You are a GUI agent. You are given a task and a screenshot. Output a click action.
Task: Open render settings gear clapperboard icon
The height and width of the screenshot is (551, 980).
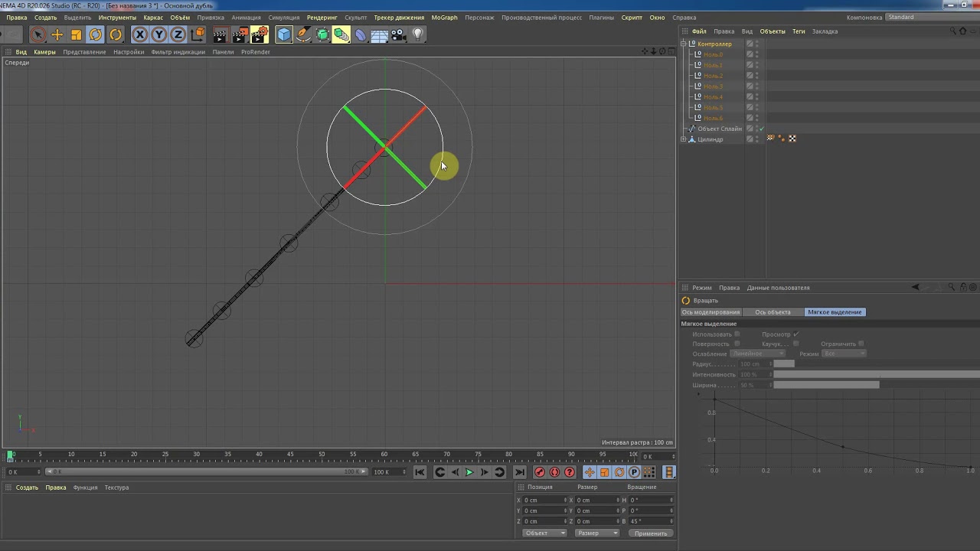260,34
